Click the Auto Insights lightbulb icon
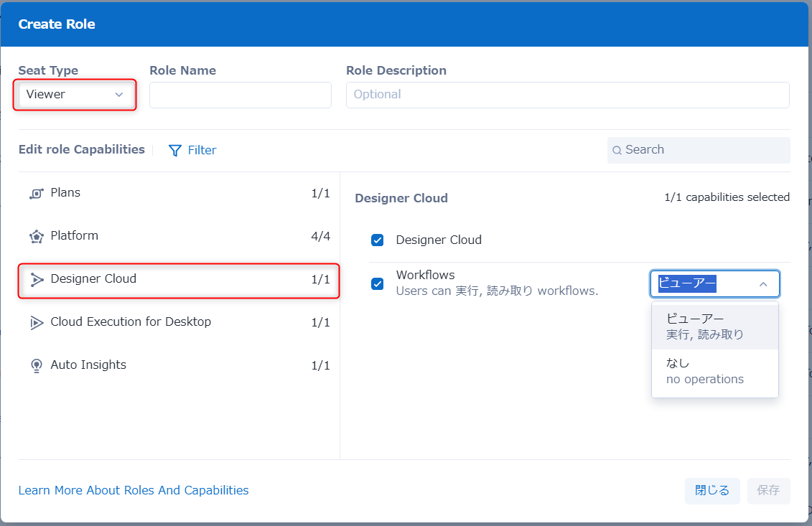This screenshot has height=526, width=812. point(36,365)
